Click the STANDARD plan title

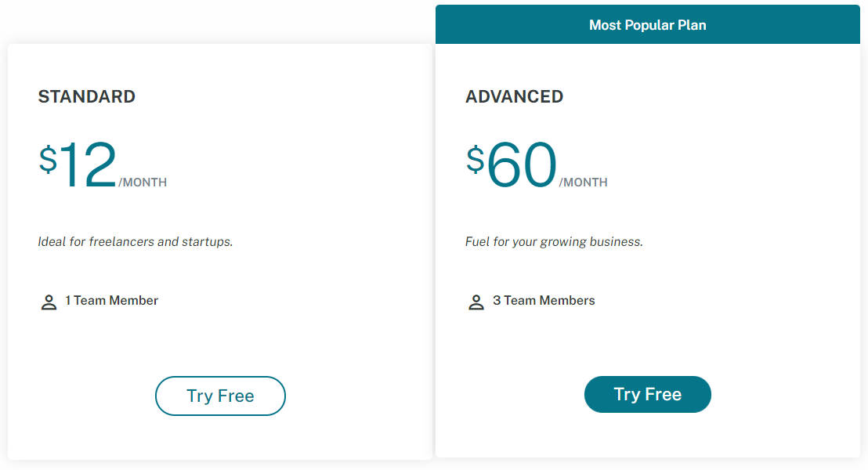(86, 96)
